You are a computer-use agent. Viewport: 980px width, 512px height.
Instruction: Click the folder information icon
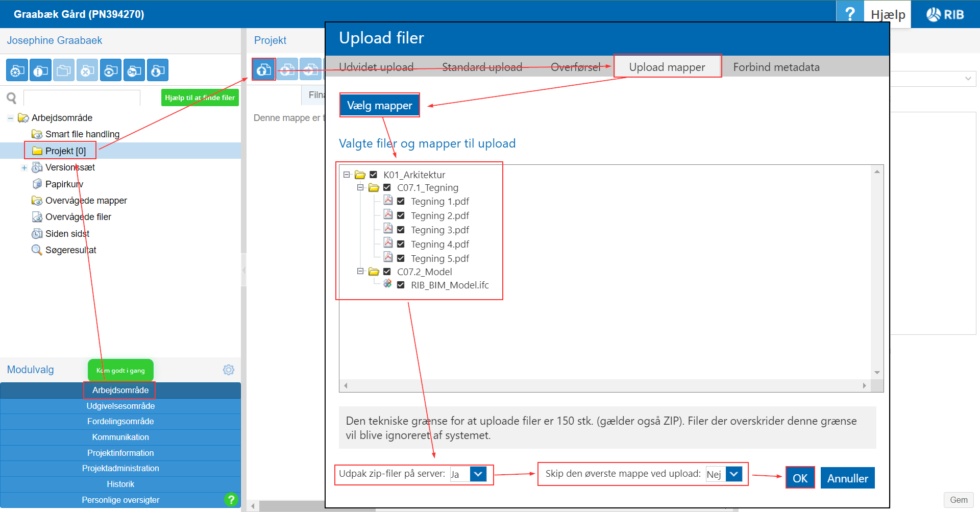click(40, 70)
